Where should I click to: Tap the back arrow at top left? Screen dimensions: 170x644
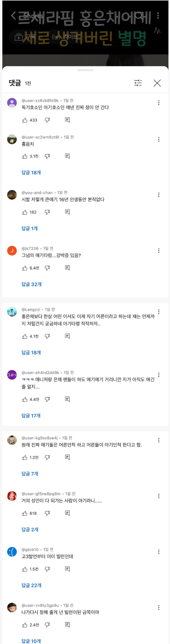[13, 16]
